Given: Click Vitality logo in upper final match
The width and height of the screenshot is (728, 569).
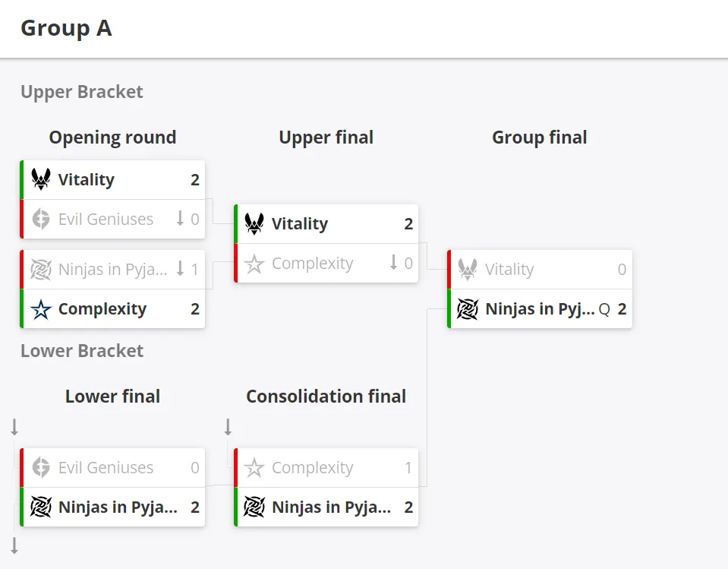Looking at the screenshot, I should click(x=254, y=223).
